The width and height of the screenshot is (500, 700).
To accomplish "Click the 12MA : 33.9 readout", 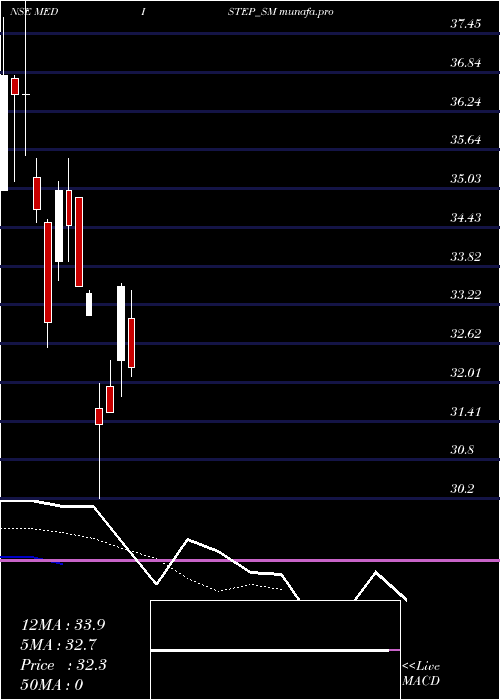I will 63,625.
